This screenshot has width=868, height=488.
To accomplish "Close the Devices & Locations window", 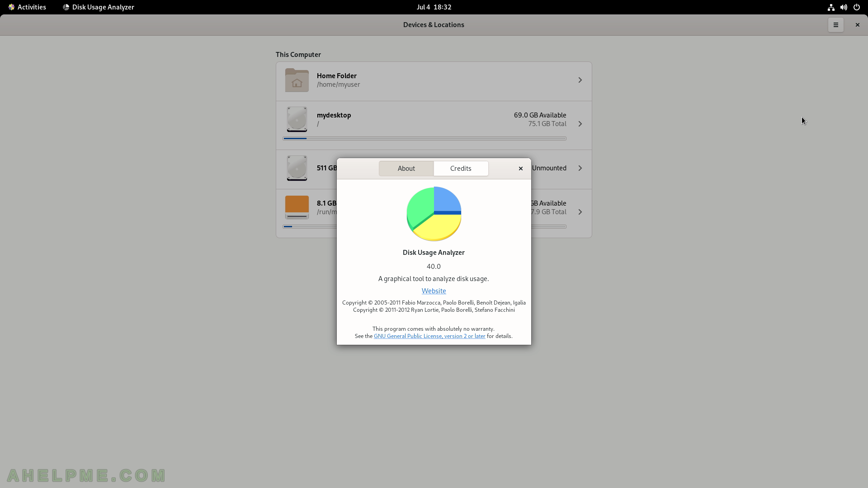I will pyautogui.click(x=857, y=25).
